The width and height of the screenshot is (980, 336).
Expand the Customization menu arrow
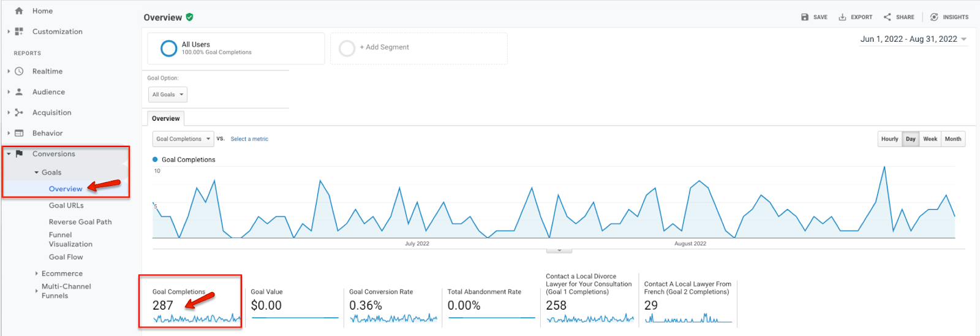9,31
